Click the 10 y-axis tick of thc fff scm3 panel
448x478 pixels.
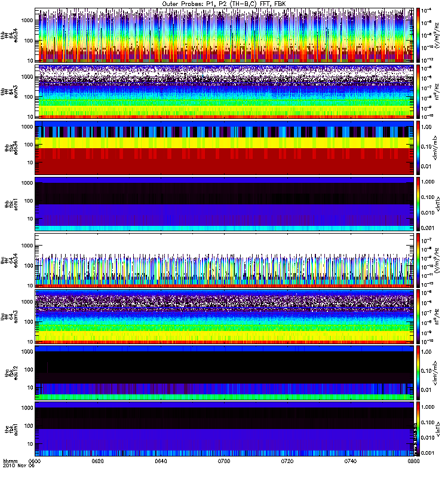click(x=30, y=342)
